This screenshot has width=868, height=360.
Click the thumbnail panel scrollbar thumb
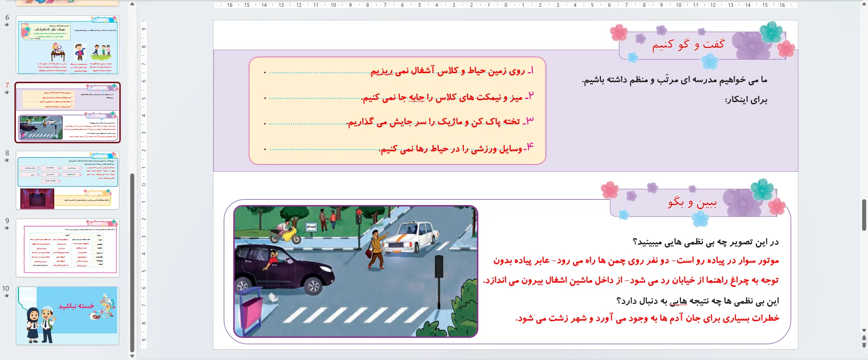132,263
